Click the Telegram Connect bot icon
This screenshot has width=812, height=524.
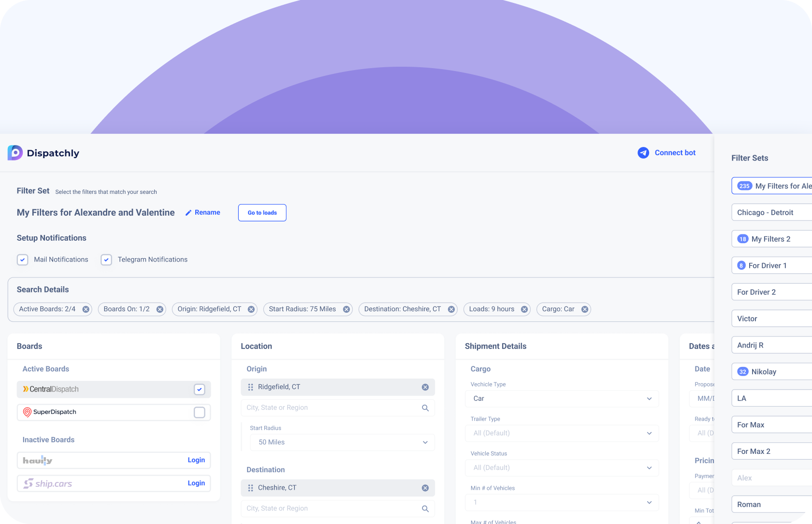[643, 153]
